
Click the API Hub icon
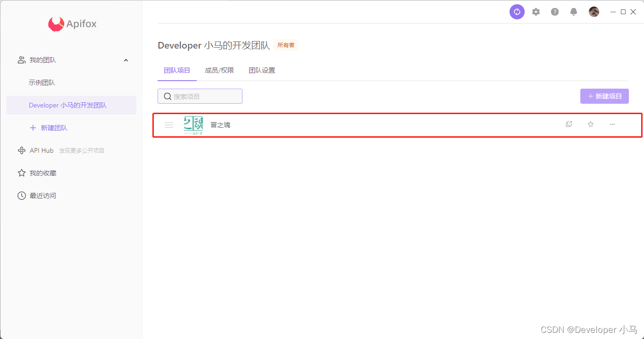[x=22, y=150]
